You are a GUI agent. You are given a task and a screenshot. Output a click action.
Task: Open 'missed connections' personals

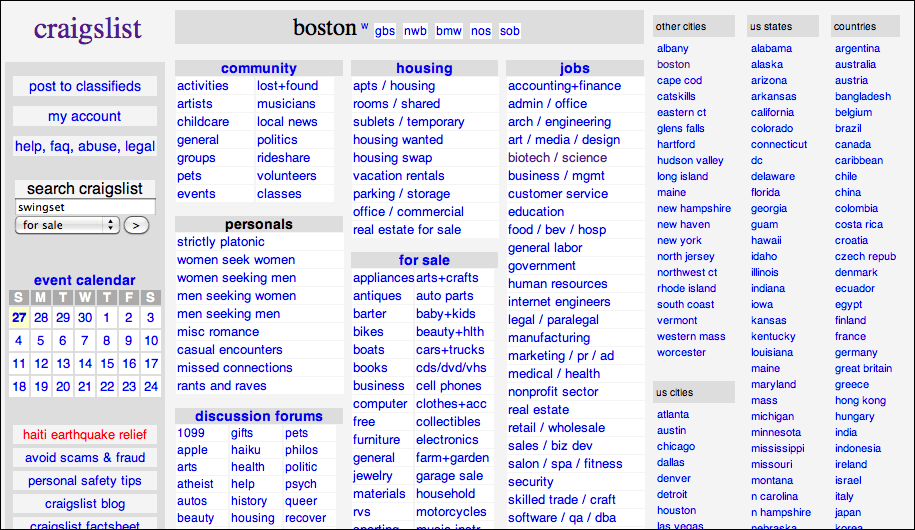pos(235,368)
